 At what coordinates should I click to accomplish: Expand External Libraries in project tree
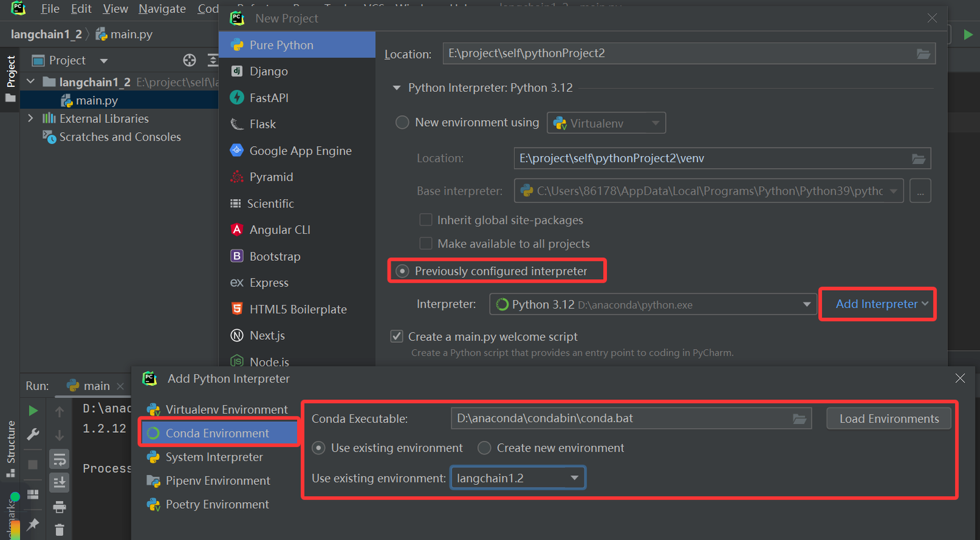coord(31,118)
